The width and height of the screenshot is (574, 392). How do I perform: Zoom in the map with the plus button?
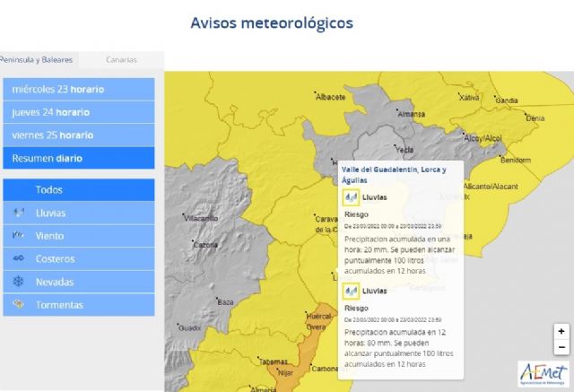click(561, 331)
